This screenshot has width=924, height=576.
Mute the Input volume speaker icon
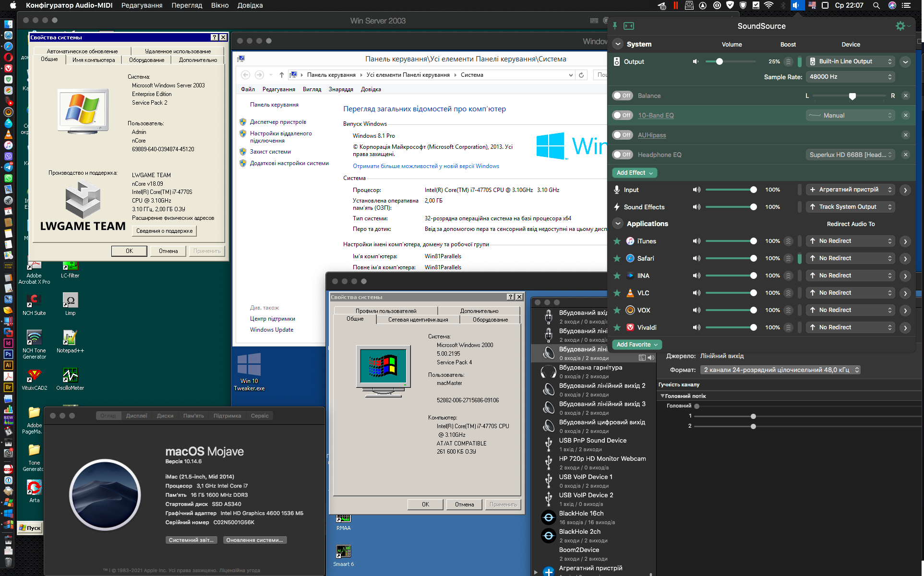pos(696,190)
